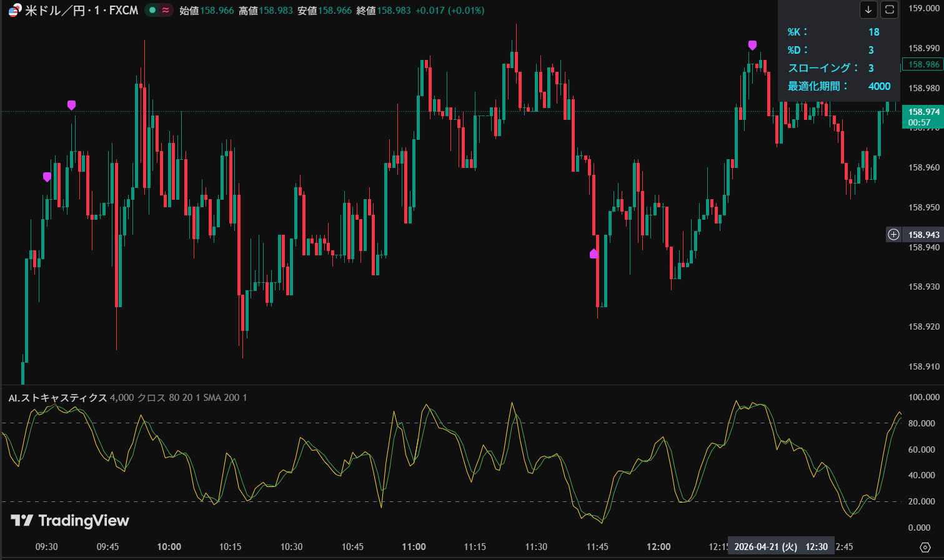This screenshot has width=944, height=560.
Task: Click the 2026-04-21 12:30 date tooltip
Action: (780, 547)
